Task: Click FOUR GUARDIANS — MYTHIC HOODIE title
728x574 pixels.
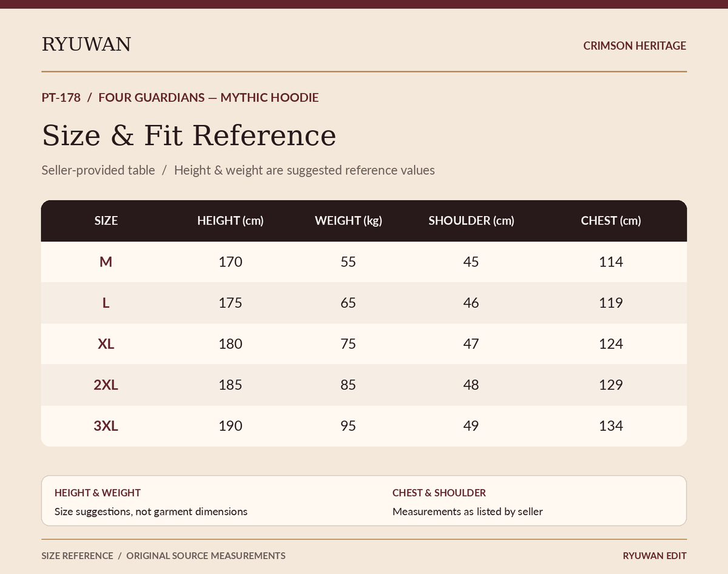Action: 208,98
